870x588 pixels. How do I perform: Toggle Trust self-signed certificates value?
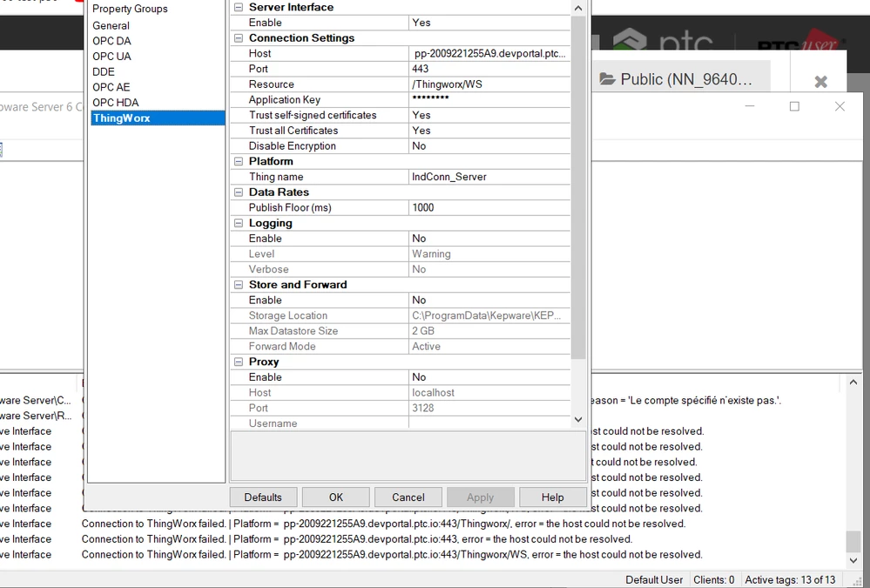pos(489,116)
